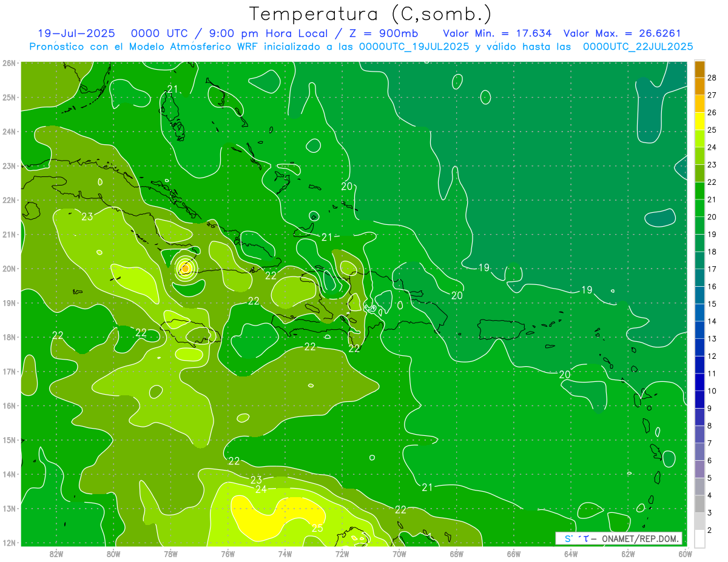Image resolution: width=728 pixels, height=562 pixels.
Task: Click the "24" contour label on the map
Action: click(x=261, y=489)
